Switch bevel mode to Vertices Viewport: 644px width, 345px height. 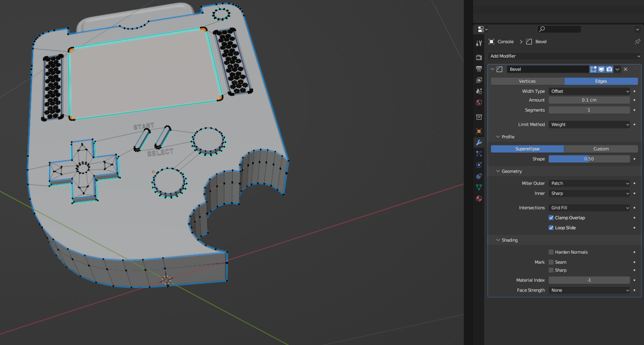pos(527,81)
